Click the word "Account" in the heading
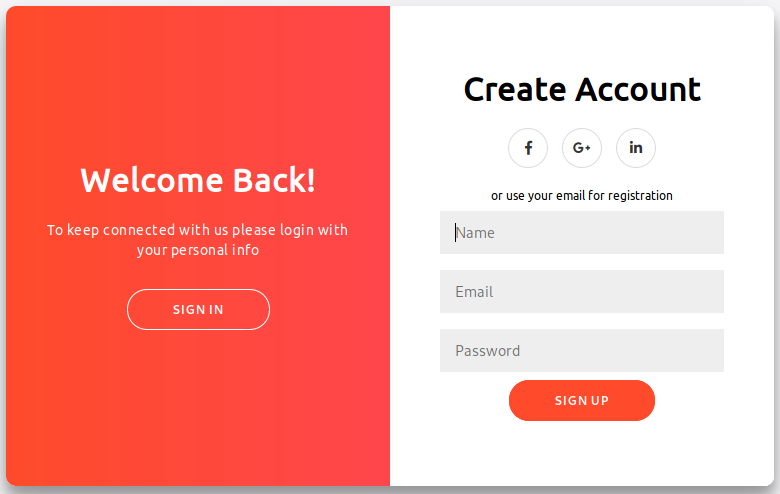This screenshot has width=780, height=494. 638,90
